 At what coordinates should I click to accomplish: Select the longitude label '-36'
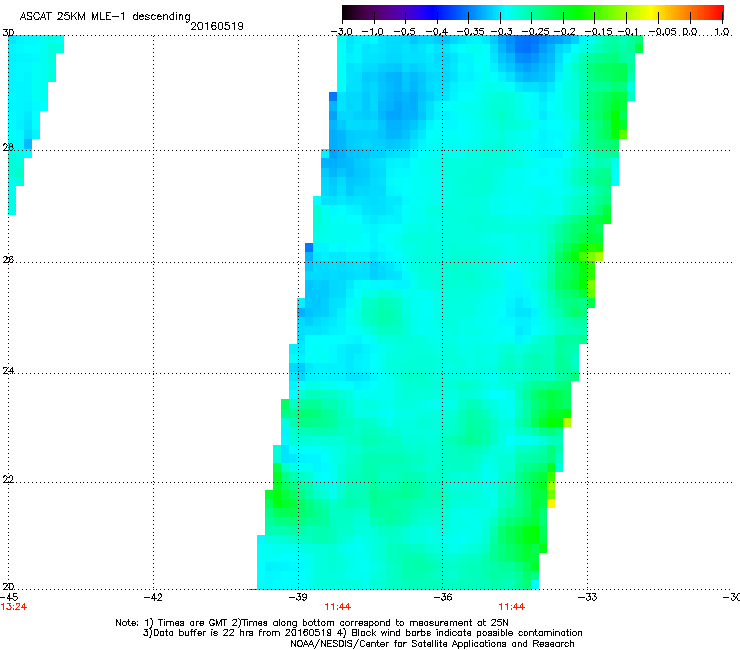pyautogui.click(x=443, y=597)
